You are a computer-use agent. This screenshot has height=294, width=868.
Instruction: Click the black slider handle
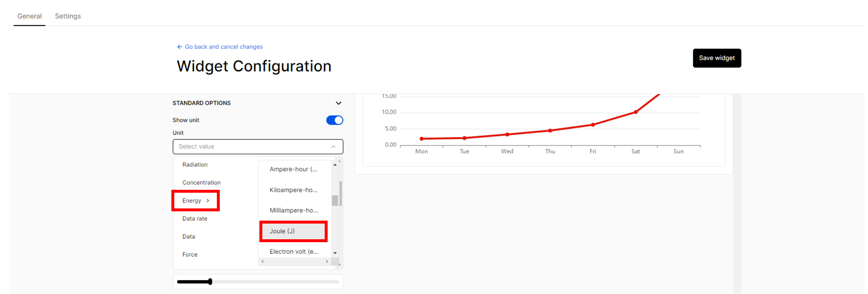click(x=210, y=282)
